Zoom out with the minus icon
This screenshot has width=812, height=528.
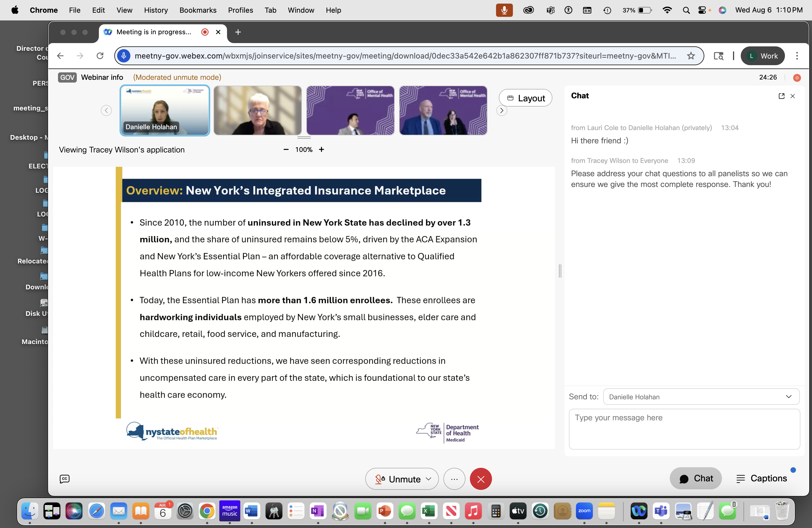click(286, 149)
